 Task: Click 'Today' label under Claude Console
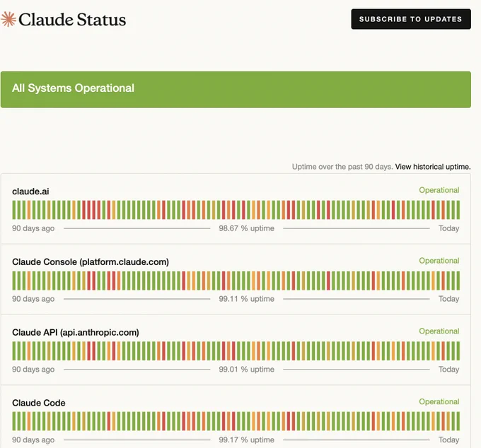[x=448, y=299]
